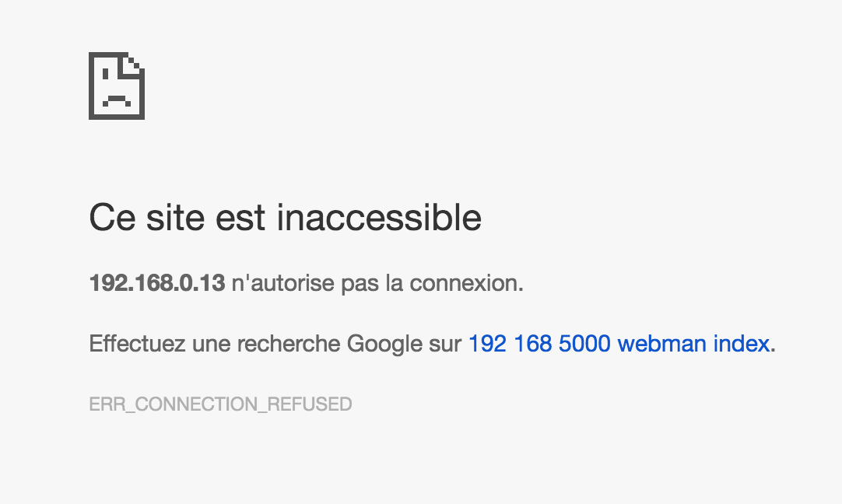This screenshot has width=842, height=504.
Task: Click the sad face page icon
Action: pos(117,87)
